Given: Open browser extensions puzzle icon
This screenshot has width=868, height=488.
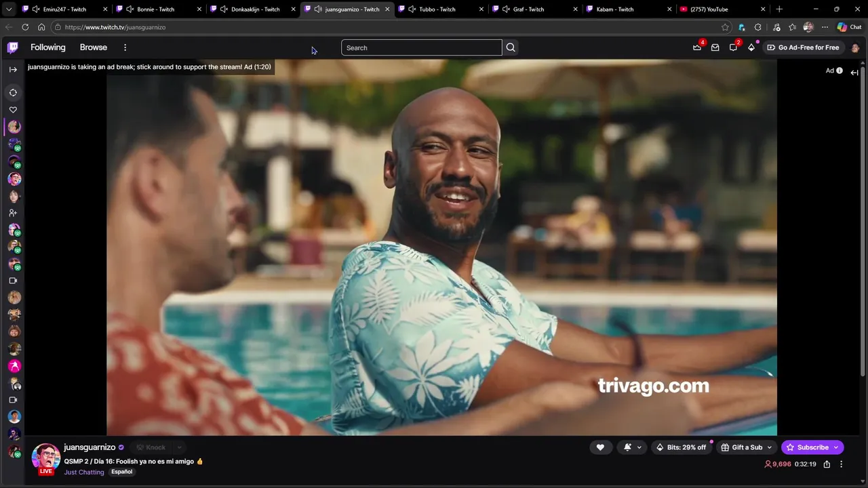Looking at the screenshot, I should pyautogui.click(x=758, y=27).
